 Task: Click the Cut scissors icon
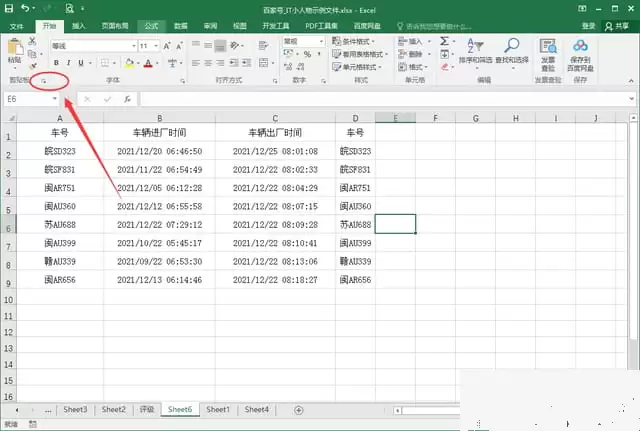coord(32,41)
